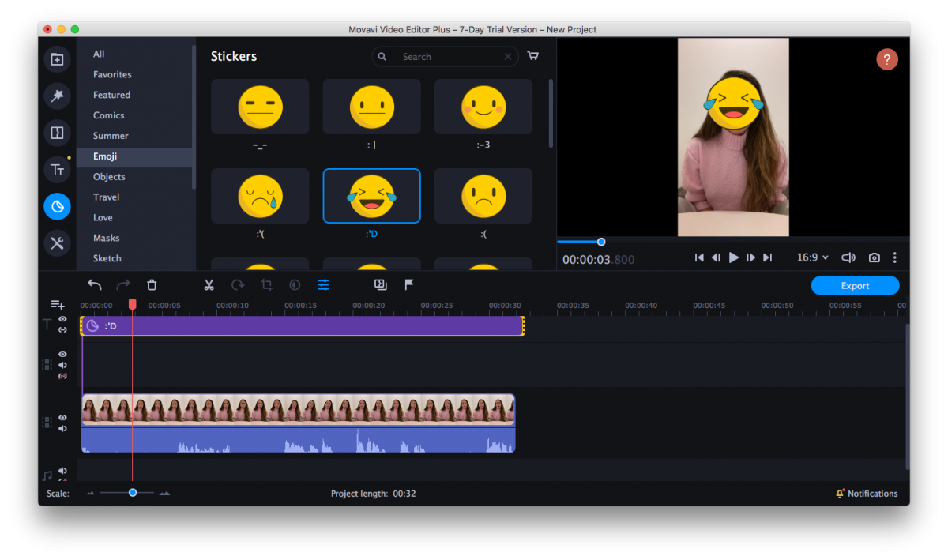Select the Crop tool
Viewport: 948px width, 560px height.
pos(266,284)
